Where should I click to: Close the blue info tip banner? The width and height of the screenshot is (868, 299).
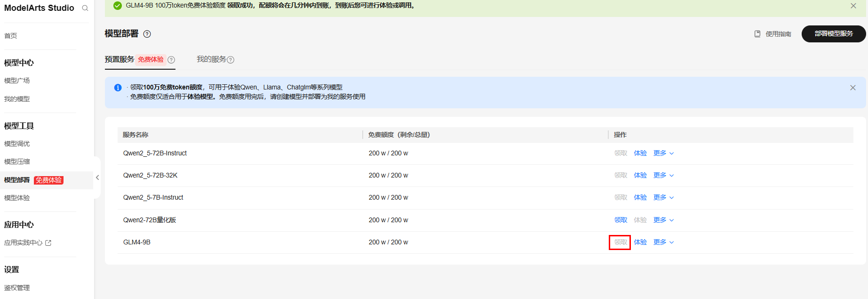point(853,88)
